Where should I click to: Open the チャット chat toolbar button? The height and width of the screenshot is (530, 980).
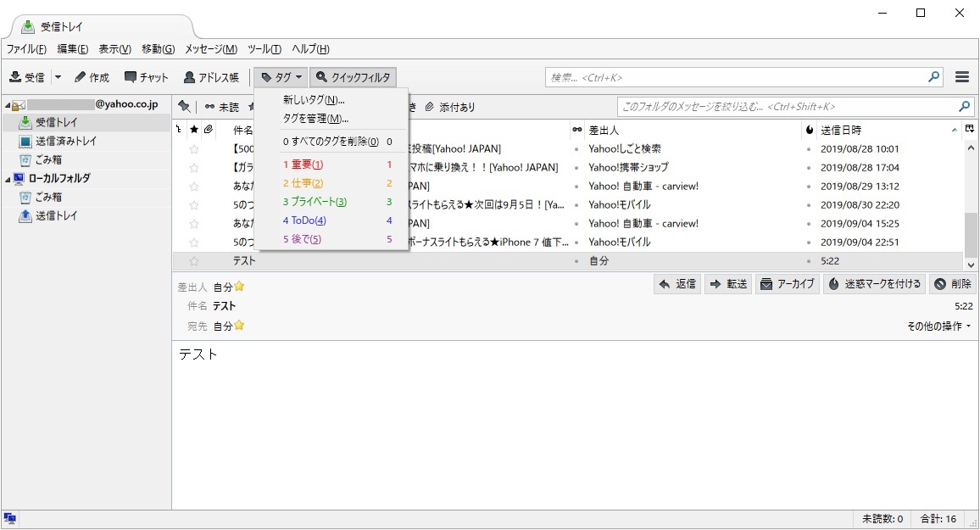coord(147,77)
